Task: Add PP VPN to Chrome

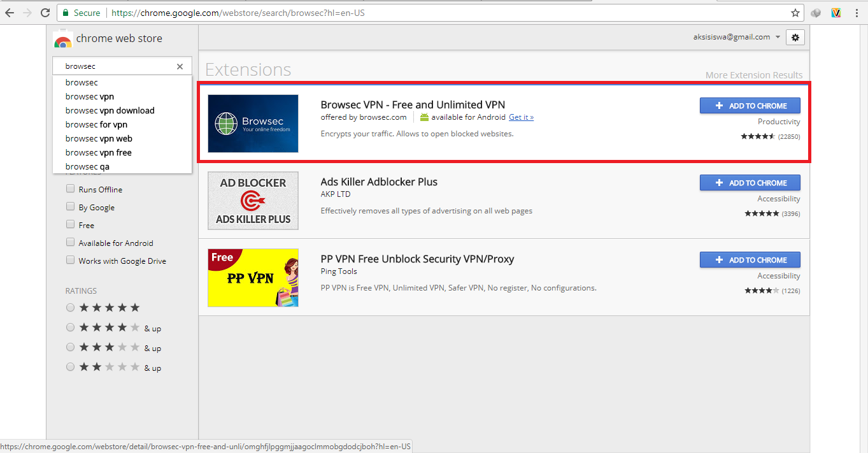Action: pos(750,260)
